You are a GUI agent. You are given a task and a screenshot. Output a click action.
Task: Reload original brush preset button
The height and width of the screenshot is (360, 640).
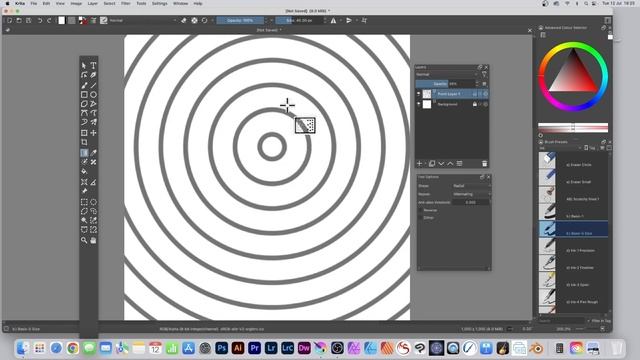tap(204, 20)
